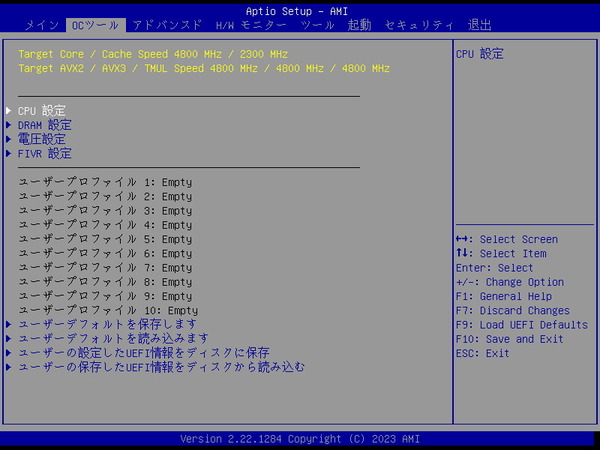Open the CPU 設定 submenu
The width and height of the screenshot is (600, 450).
point(42,111)
